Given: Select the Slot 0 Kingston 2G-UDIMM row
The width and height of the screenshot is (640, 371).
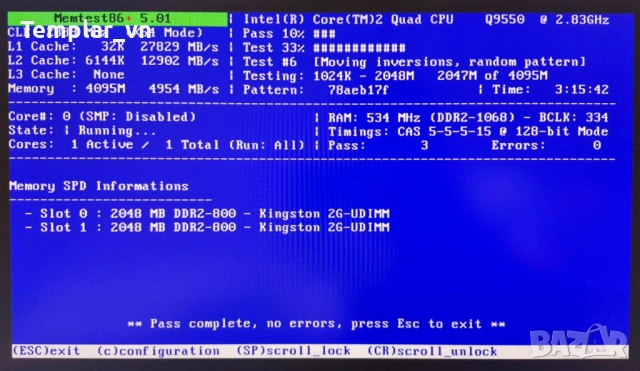Looking at the screenshot, I should (207, 213).
